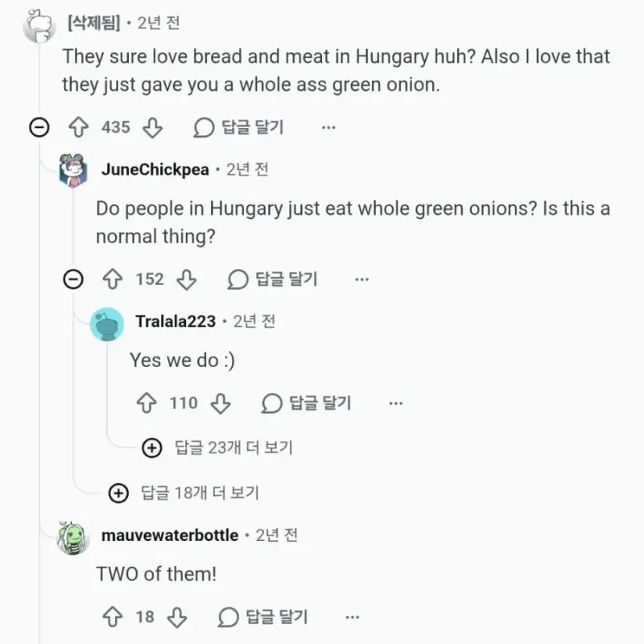Reply to Tralala223's comment via 답글 달기
This screenshot has height=644, width=644.
coord(307,403)
